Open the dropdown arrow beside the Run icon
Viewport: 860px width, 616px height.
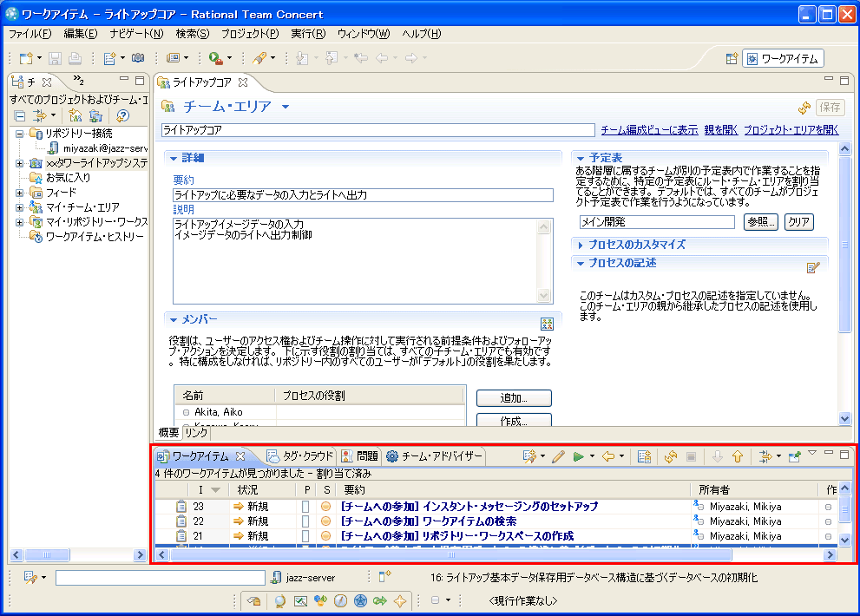229,58
